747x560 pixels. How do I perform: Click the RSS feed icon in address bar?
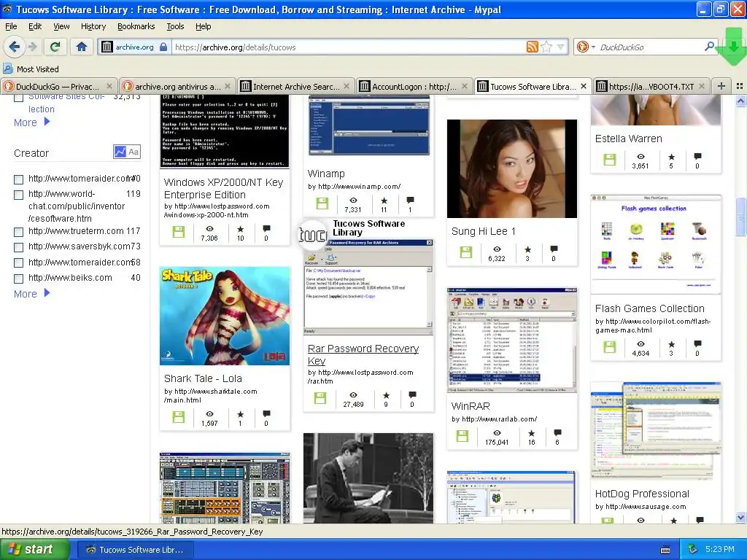(x=532, y=47)
